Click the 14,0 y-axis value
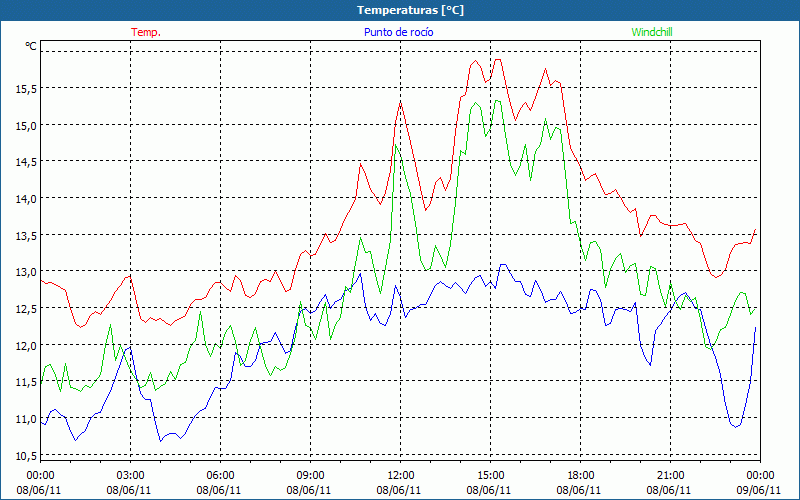The width and height of the screenshot is (800, 500). (x=27, y=199)
